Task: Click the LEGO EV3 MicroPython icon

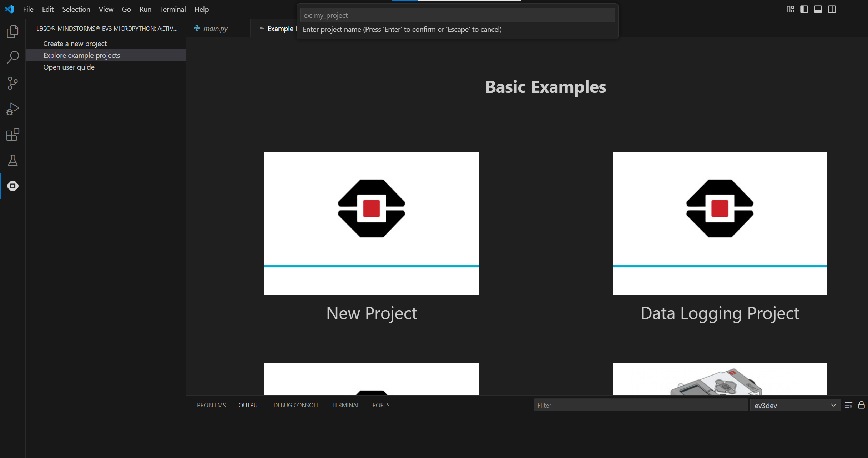Action: point(12,186)
